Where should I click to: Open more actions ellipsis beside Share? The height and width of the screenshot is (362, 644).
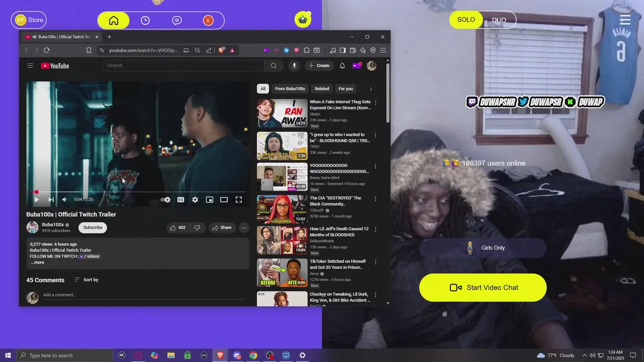point(244,228)
